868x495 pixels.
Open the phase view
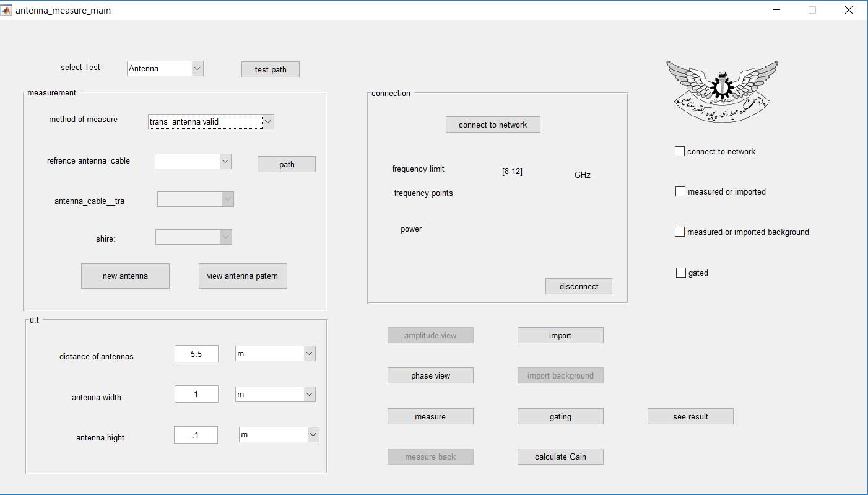[430, 375]
